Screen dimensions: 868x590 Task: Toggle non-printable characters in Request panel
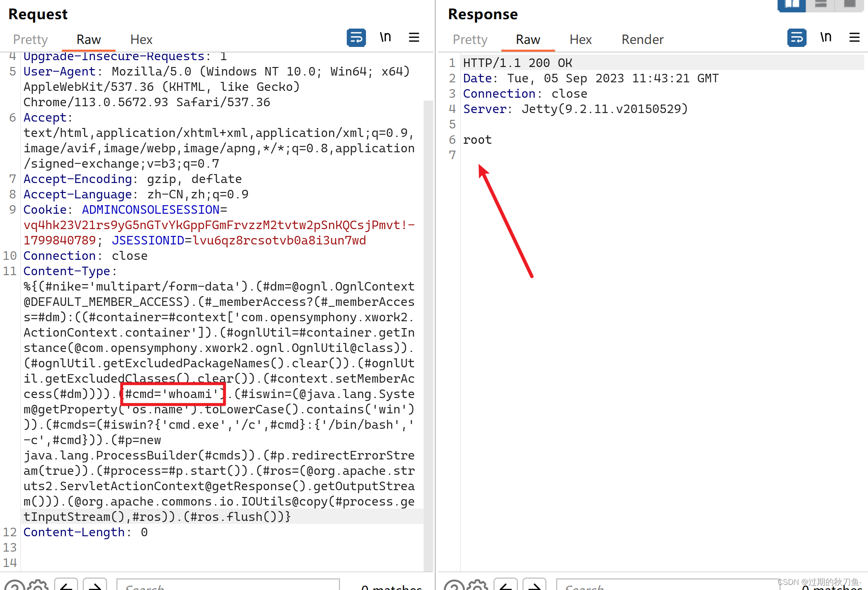(386, 38)
